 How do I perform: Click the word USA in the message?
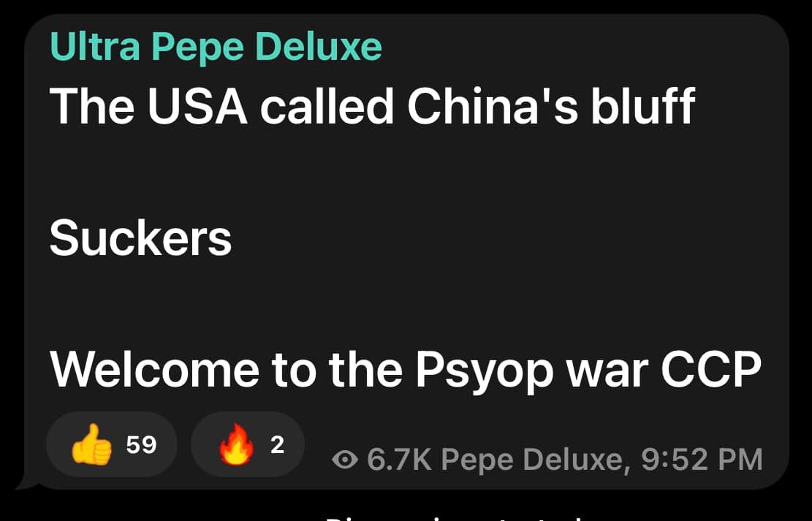coord(197,107)
